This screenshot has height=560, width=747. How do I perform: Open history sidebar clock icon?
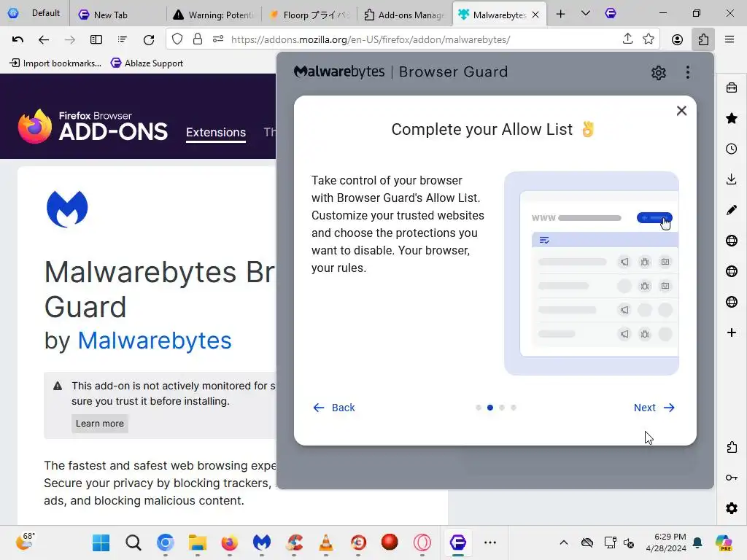point(732,149)
